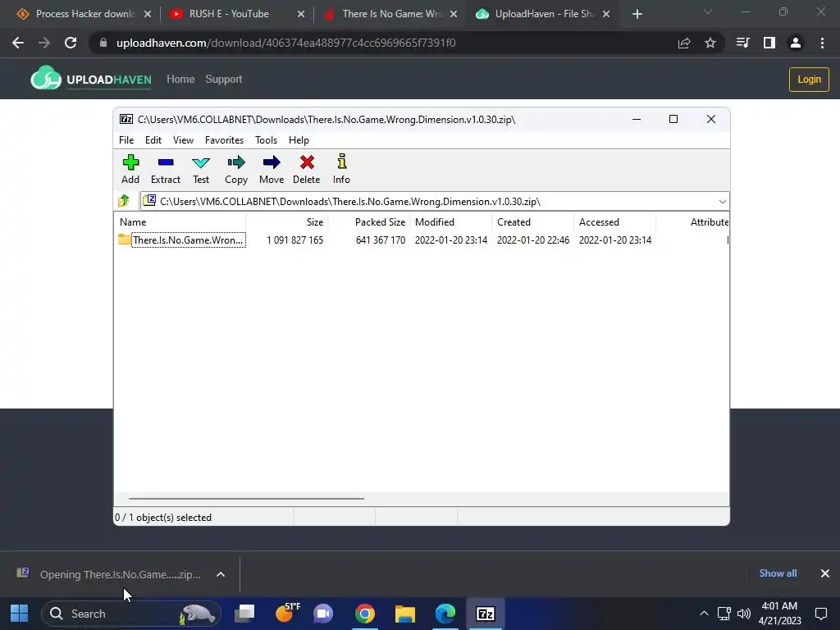This screenshot has height=630, width=840.
Task: Click the horizontal scrollbar in 7-Zip list
Action: [x=246, y=498]
